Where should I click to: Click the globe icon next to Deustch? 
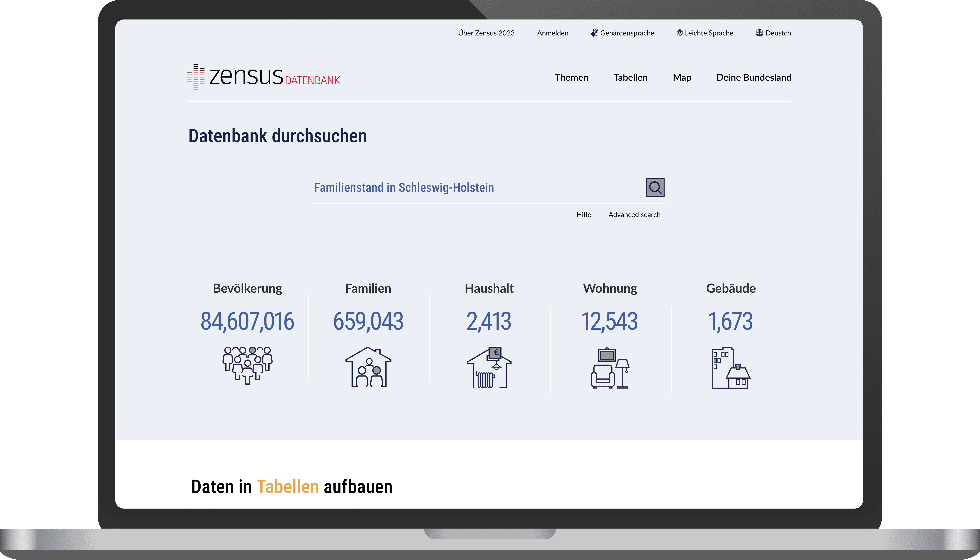[x=759, y=33]
